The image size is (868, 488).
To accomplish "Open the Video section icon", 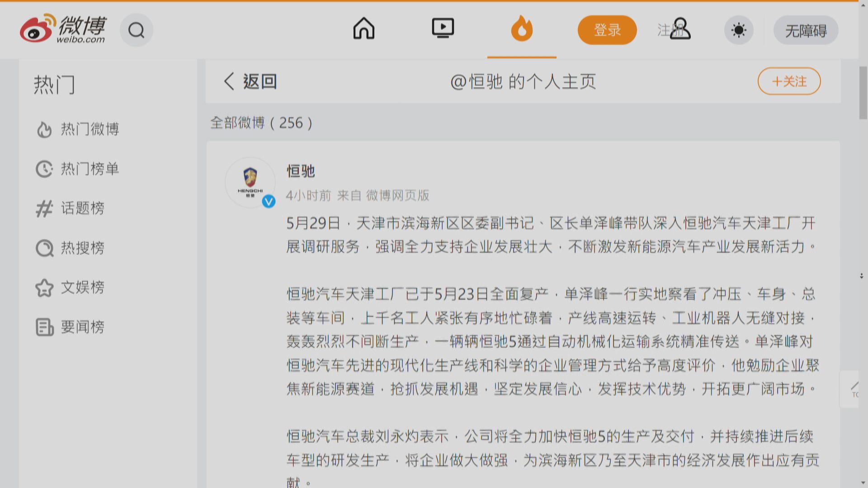I will 443,28.
